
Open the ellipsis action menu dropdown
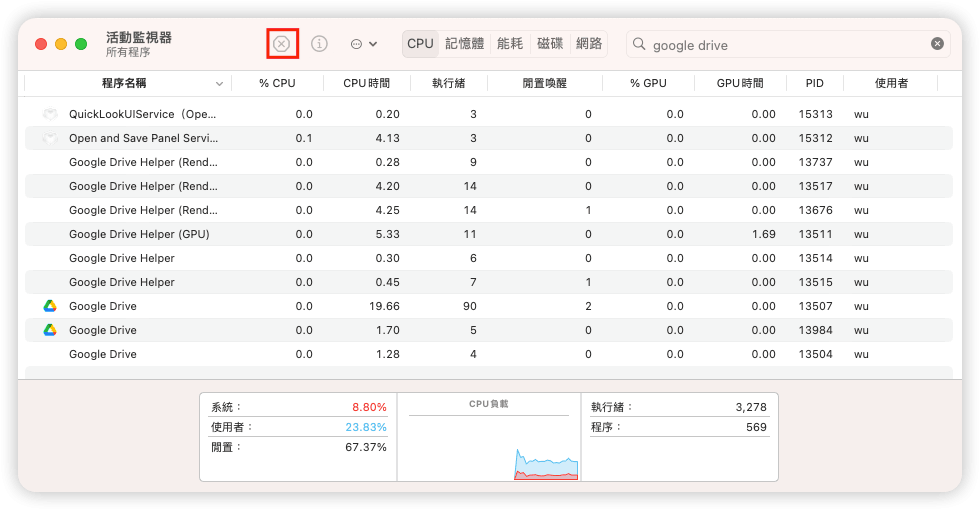tap(364, 44)
